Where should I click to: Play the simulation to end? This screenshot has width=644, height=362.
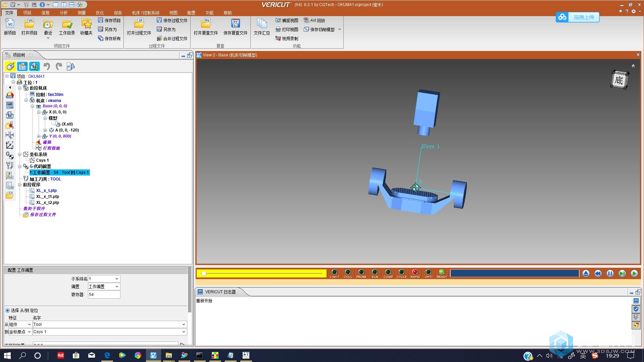(634, 273)
